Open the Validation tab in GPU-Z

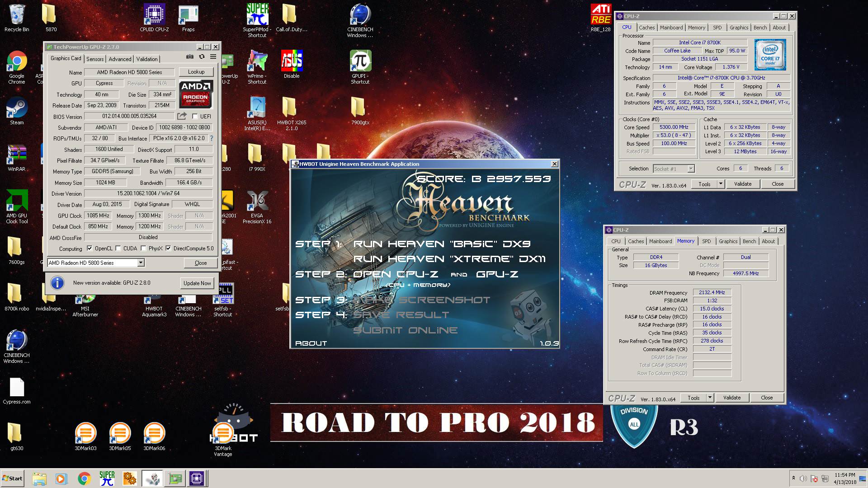point(147,59)
